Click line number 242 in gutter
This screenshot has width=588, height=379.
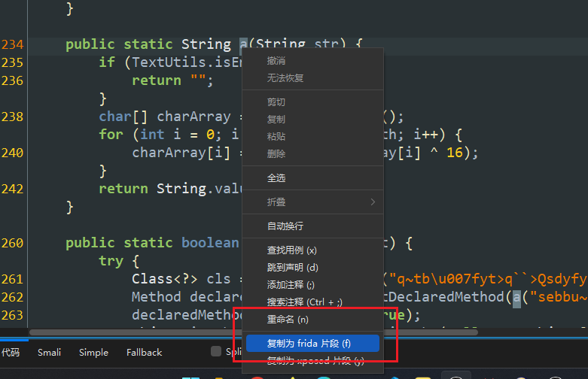[12, 189]
